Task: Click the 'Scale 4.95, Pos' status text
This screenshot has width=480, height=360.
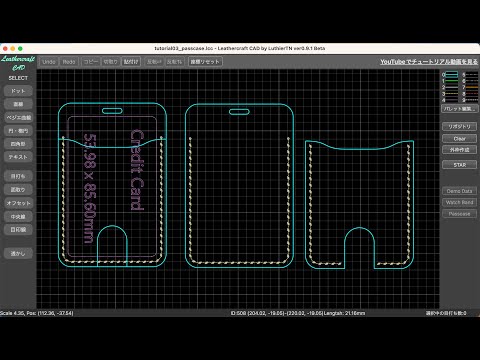Action: pos(37,313)
